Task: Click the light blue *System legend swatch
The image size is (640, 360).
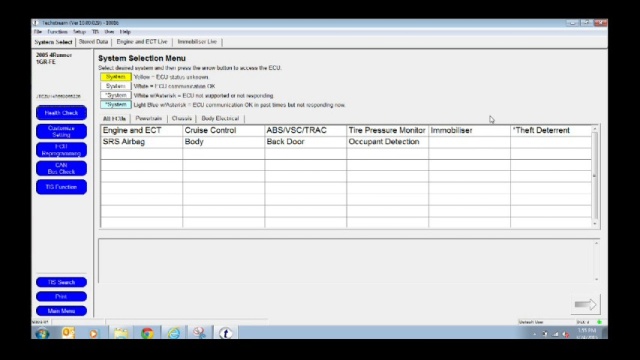Action: (116, 105)
